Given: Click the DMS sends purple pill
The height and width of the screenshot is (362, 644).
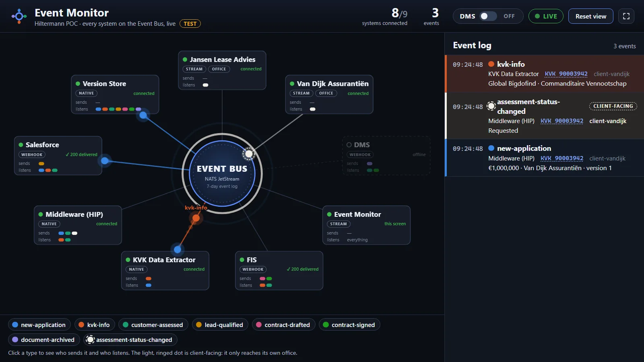Looking at the screenshot, I should tap(370, 164).
